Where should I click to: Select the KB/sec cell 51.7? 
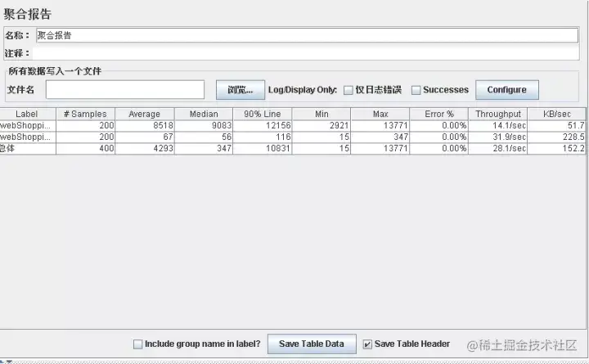pyautogui.click(x=557, y=125)
